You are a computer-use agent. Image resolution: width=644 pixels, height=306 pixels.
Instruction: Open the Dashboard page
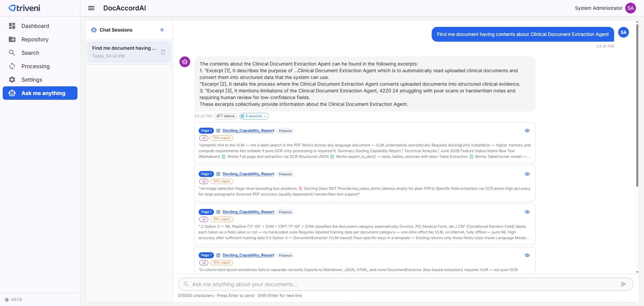[40, 26]
